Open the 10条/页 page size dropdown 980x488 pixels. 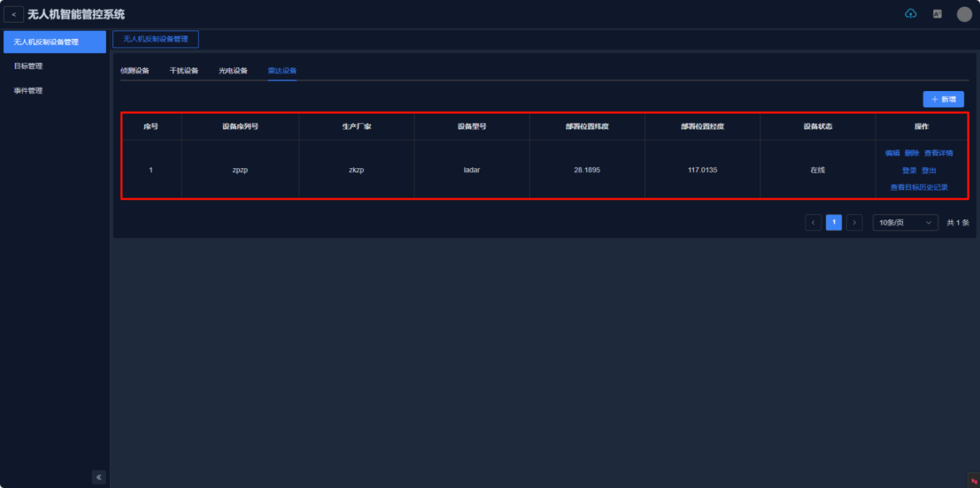coord(905,223)
